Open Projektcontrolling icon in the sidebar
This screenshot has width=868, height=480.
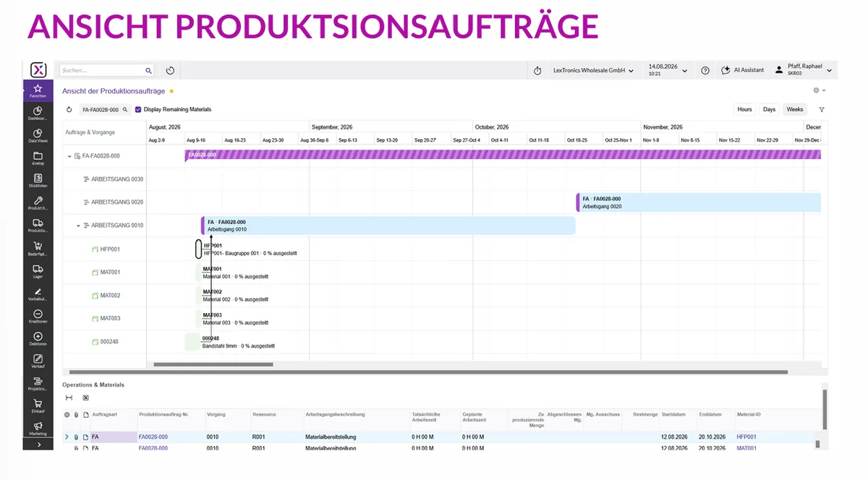click(x=38, y=383)
